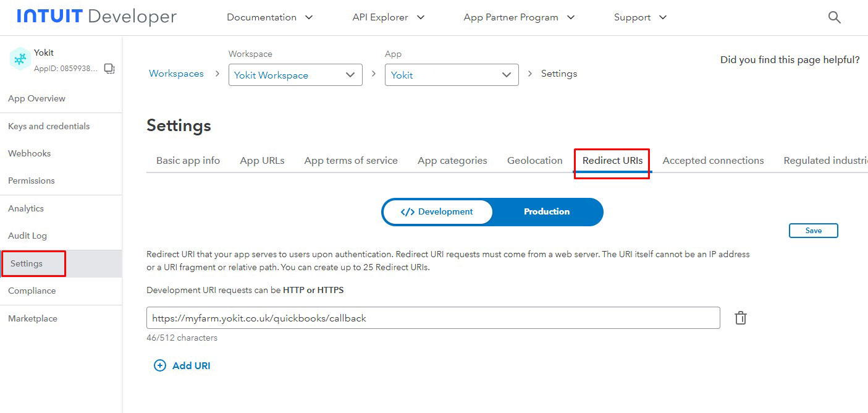Click the Add URI link

click(191, 365)
